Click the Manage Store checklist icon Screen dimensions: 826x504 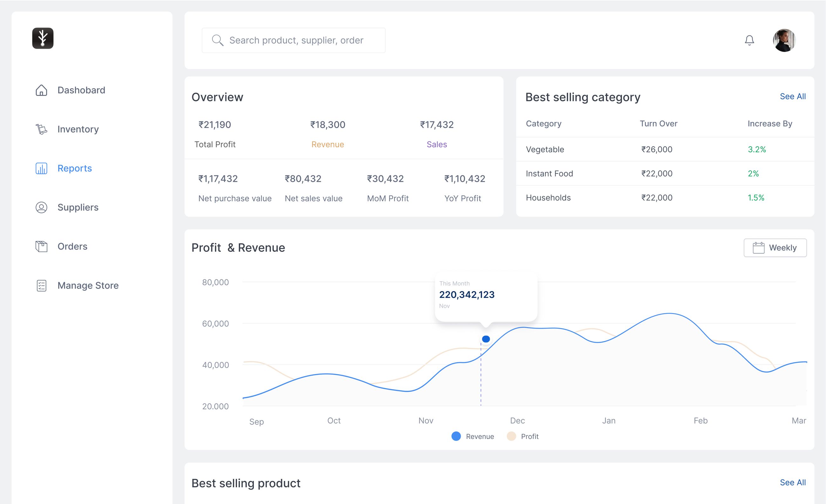(41, 286)
